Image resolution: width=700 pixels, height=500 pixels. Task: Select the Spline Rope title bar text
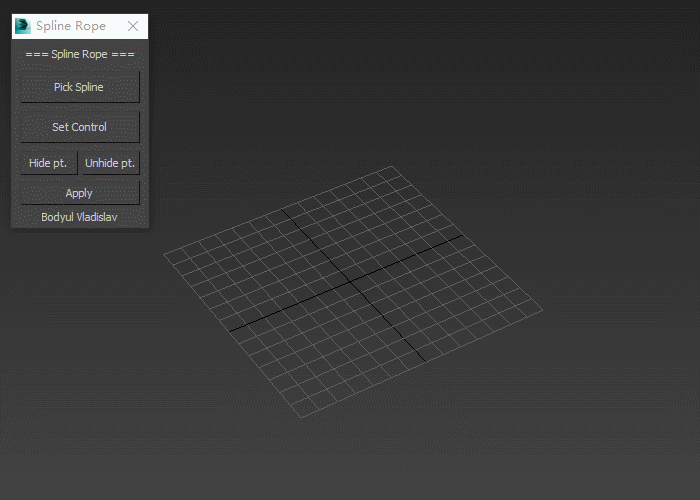[x=71, y=26]
